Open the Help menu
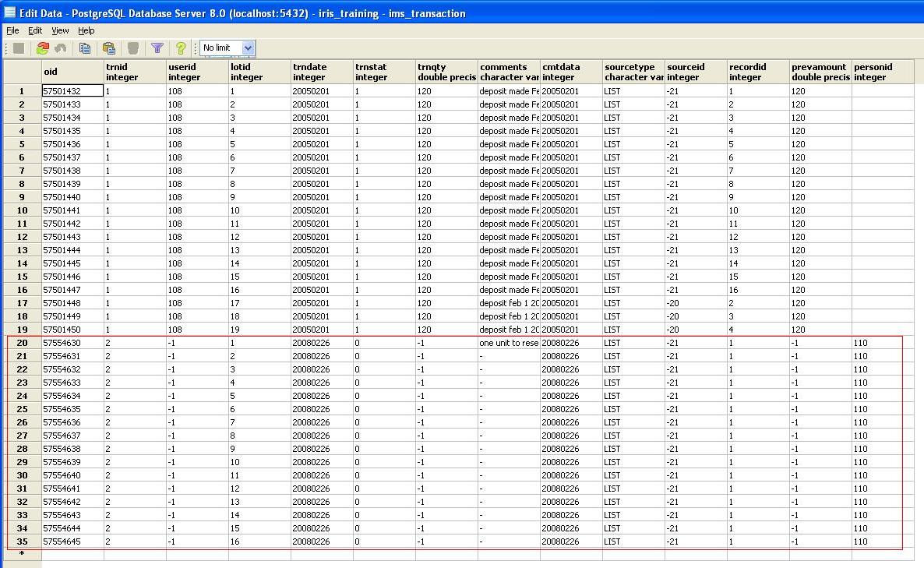The height and width of the screenshot is (568, 924). (86, 30)
